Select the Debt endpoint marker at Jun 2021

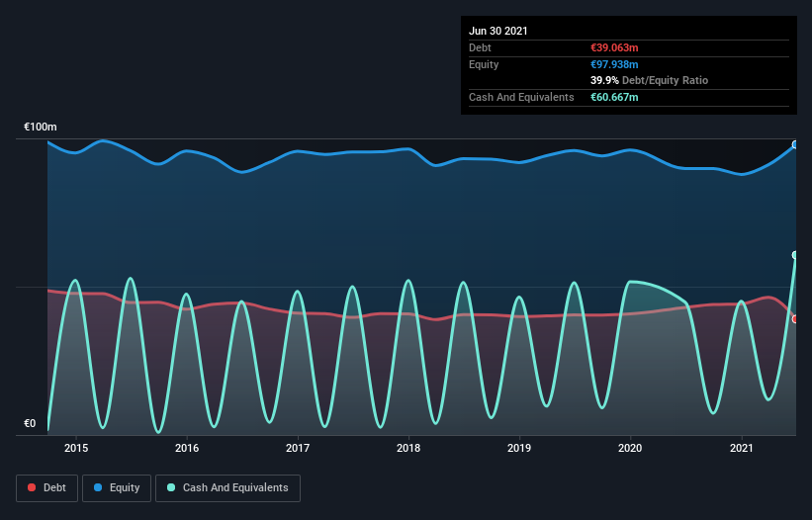tap(795, 319)
